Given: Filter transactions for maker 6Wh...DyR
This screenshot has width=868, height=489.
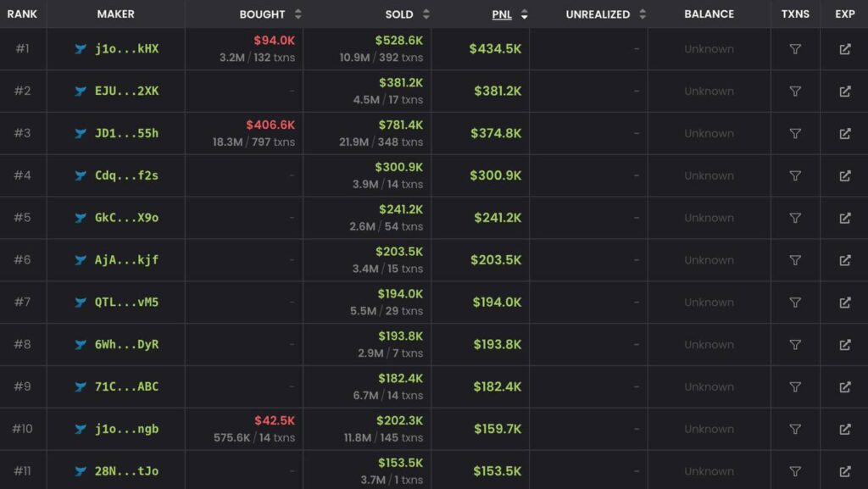Looking at the screenshot, I should click(x=795, y=345).
